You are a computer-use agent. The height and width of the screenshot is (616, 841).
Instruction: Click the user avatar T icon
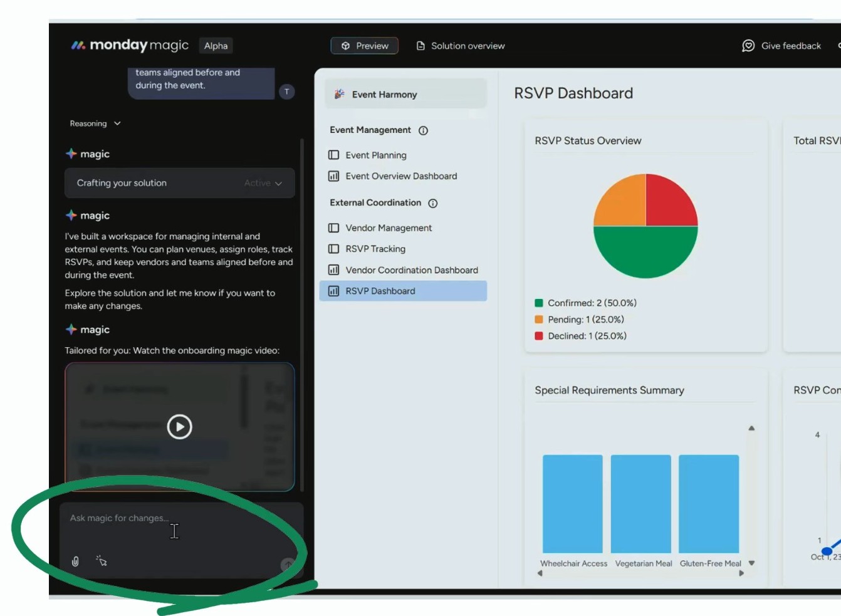pos(286,91)
